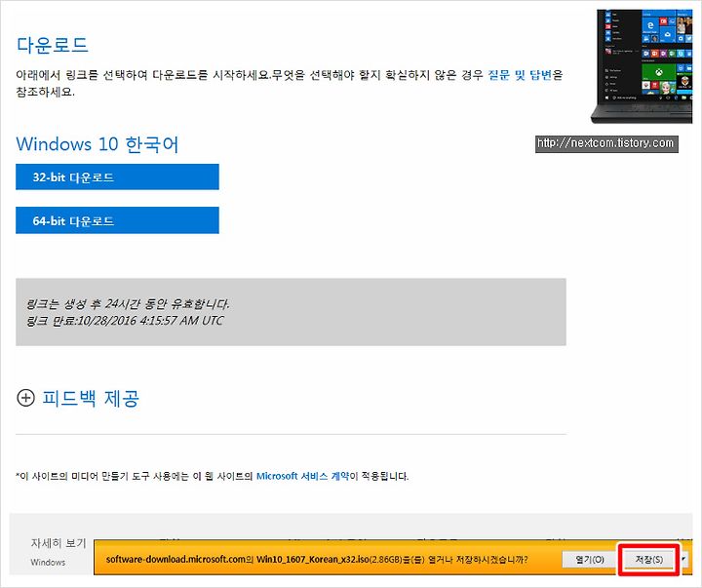Click the Win10_1607_Korean_x32.iso filename text
The width and height of the screenshot is (702, 588).
click(x=313, y=560)
